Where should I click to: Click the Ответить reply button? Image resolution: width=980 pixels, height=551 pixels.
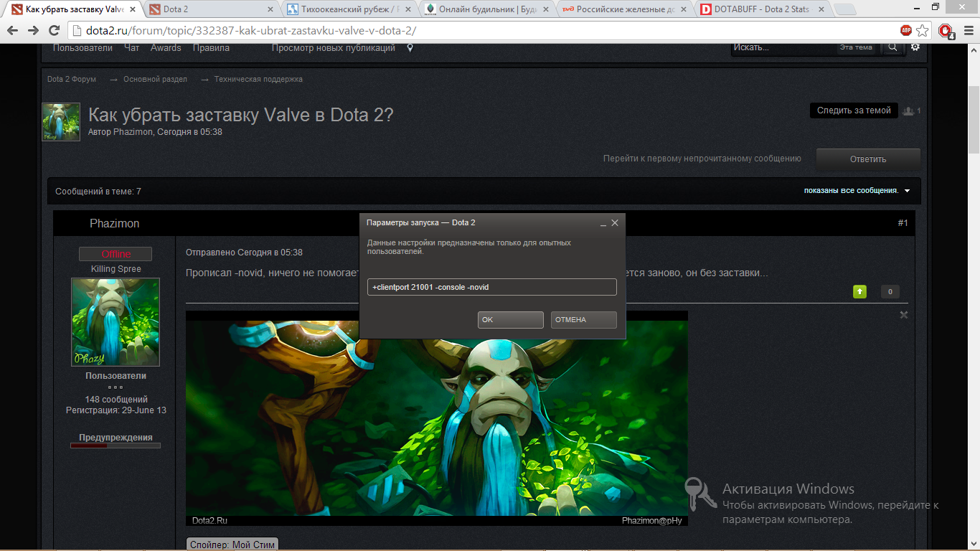point(868,159)
